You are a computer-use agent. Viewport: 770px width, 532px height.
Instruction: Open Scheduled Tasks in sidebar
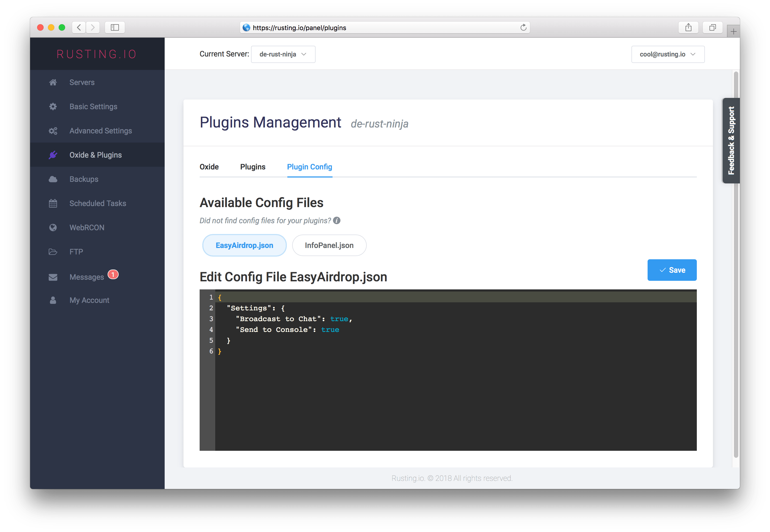[97, 203]
